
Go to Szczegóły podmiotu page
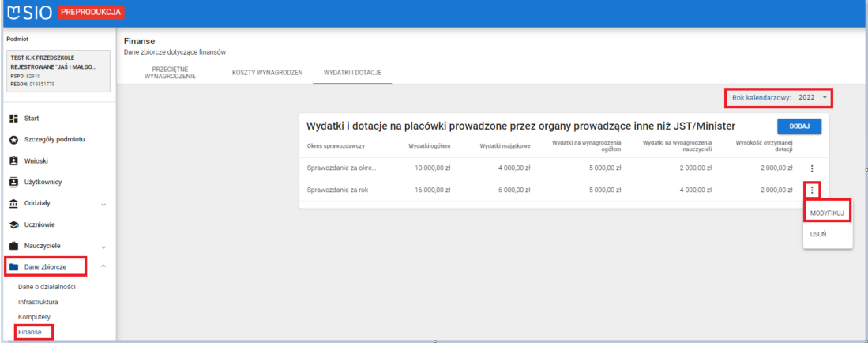click(x=55, y=140)
